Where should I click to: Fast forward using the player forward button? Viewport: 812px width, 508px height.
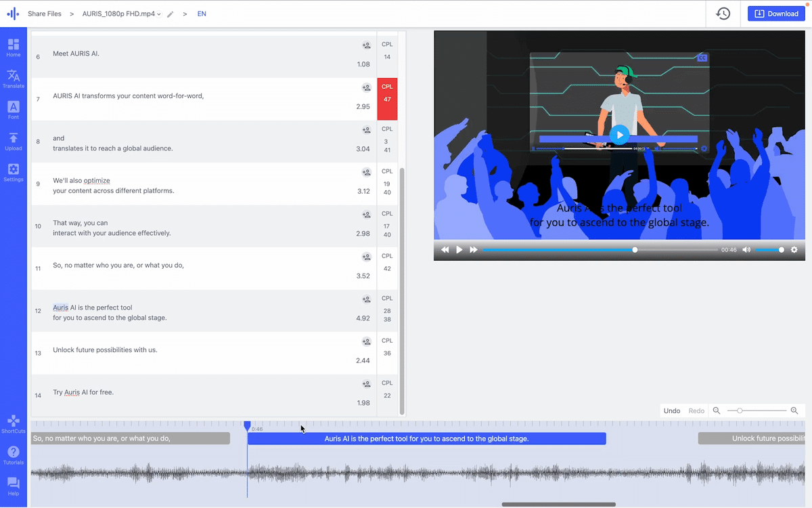474,250
